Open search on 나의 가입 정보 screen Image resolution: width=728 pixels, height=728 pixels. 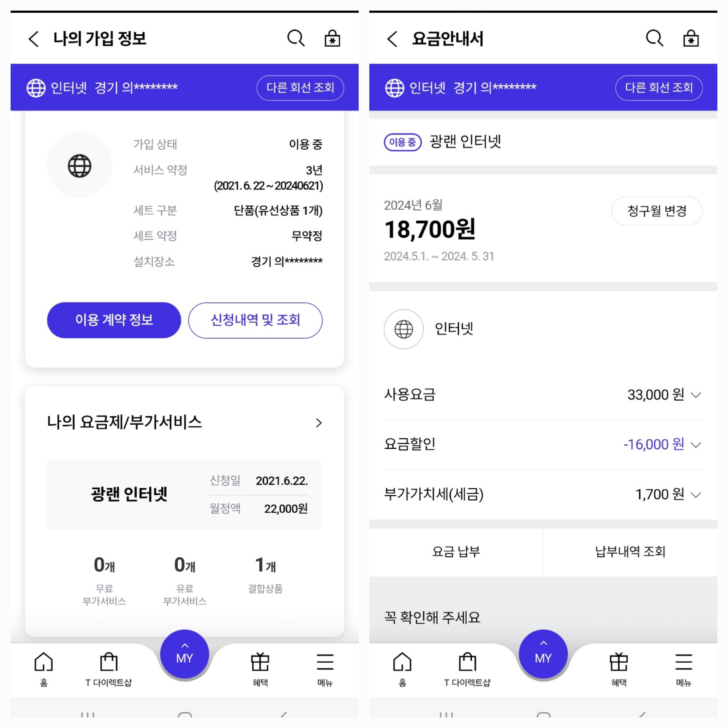[296, 38]
